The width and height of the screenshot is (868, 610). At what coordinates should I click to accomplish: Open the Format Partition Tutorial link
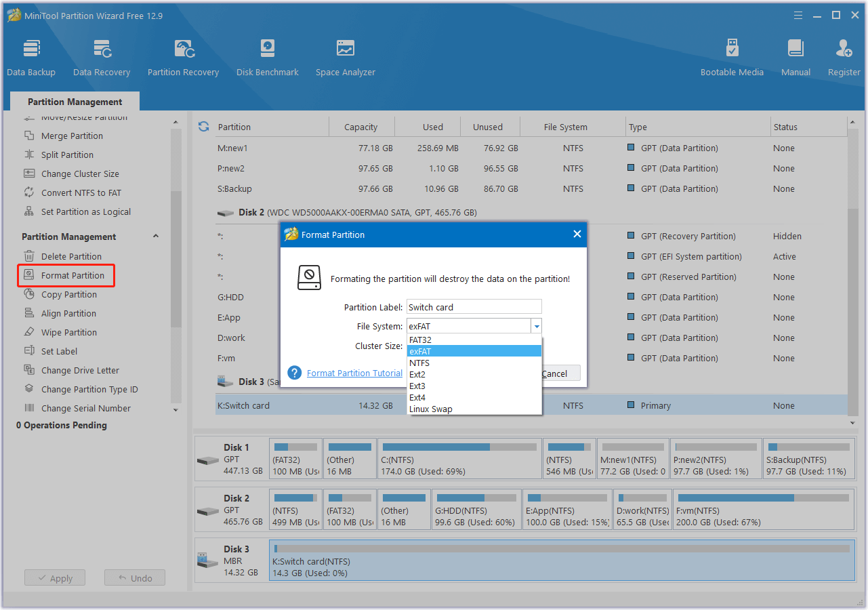point(354,373)
